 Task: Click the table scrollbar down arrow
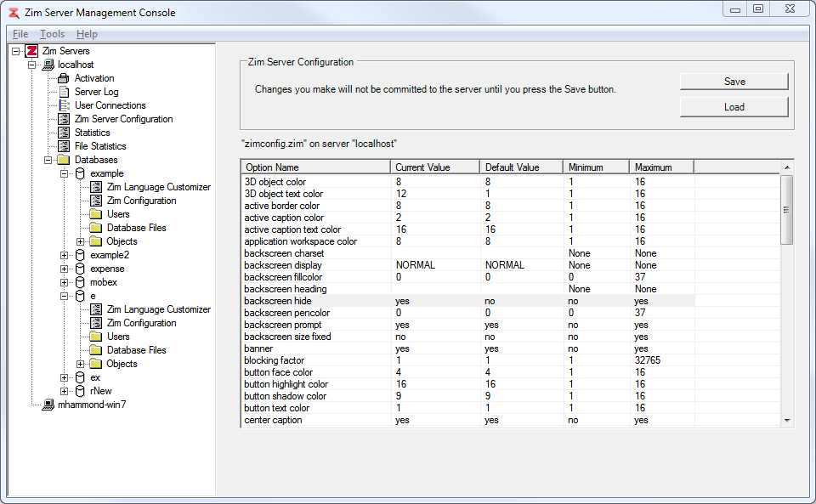[x=787, y=420]
